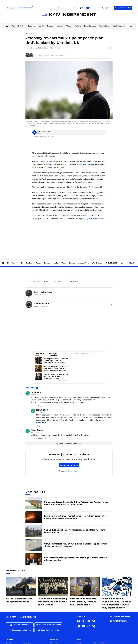This screenshot has width=138, height=644.
Task: Like David Law's comment with the heart
Action: [32, 406]
